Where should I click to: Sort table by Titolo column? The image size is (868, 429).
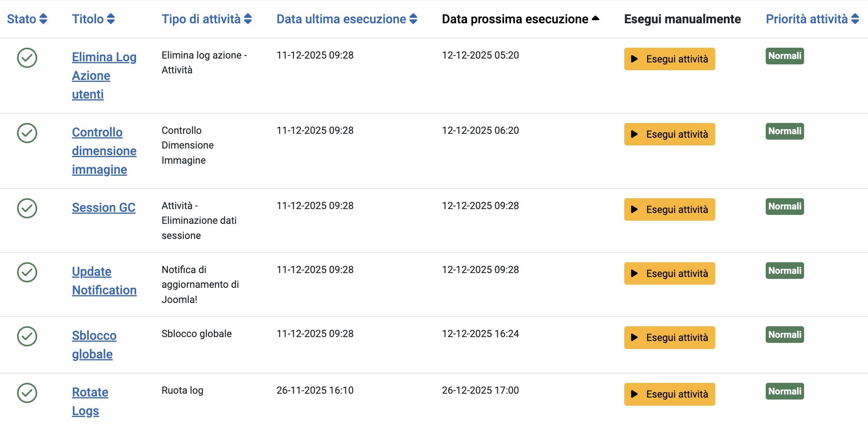pyautogui.click(x=93, y=19)
